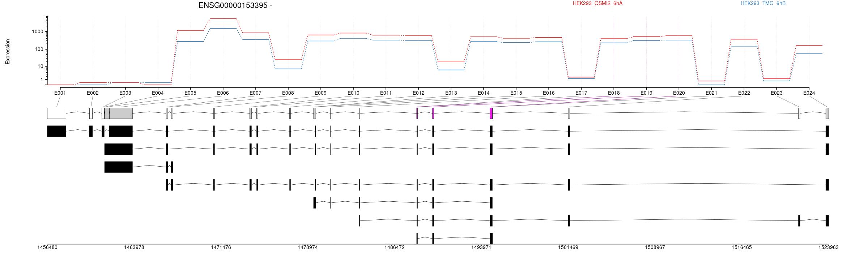
Task: Click exon label E018
Action: pyautogui.click(x=614, y=93)
